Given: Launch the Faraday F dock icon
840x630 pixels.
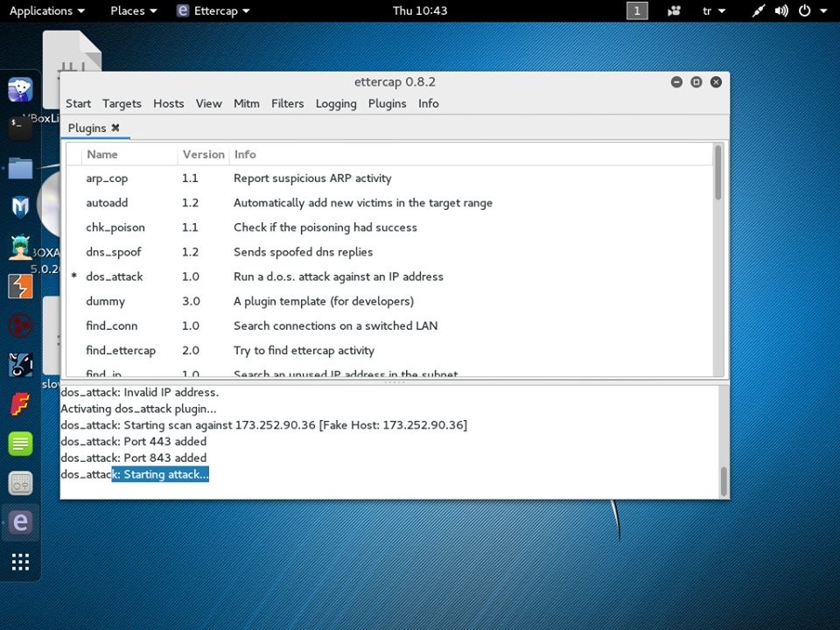Looking at the screenshot, I should click(20, 404).
